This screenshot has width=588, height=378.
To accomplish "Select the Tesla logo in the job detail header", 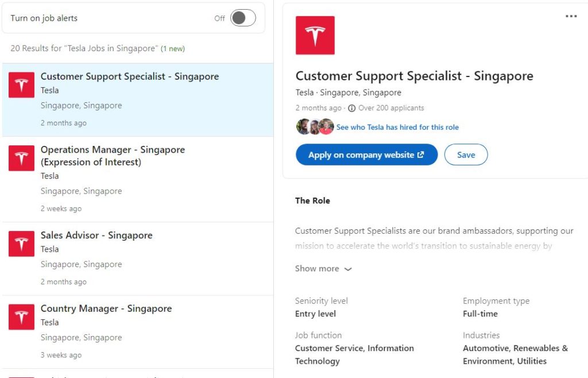I will 314,35.
